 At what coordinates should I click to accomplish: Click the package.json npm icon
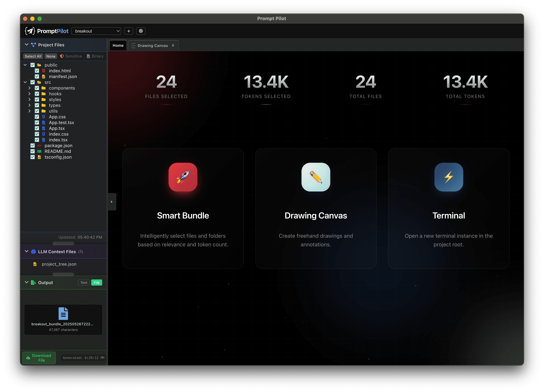pos(39,145)
